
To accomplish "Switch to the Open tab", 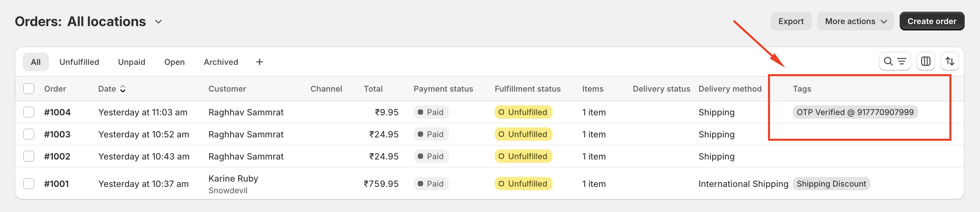I will tap(174, 62).
